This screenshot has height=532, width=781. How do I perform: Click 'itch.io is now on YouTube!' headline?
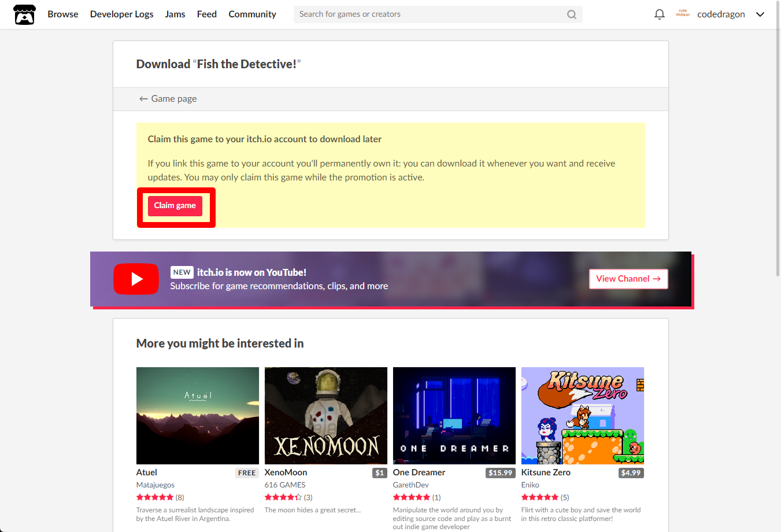pos(252,272)
